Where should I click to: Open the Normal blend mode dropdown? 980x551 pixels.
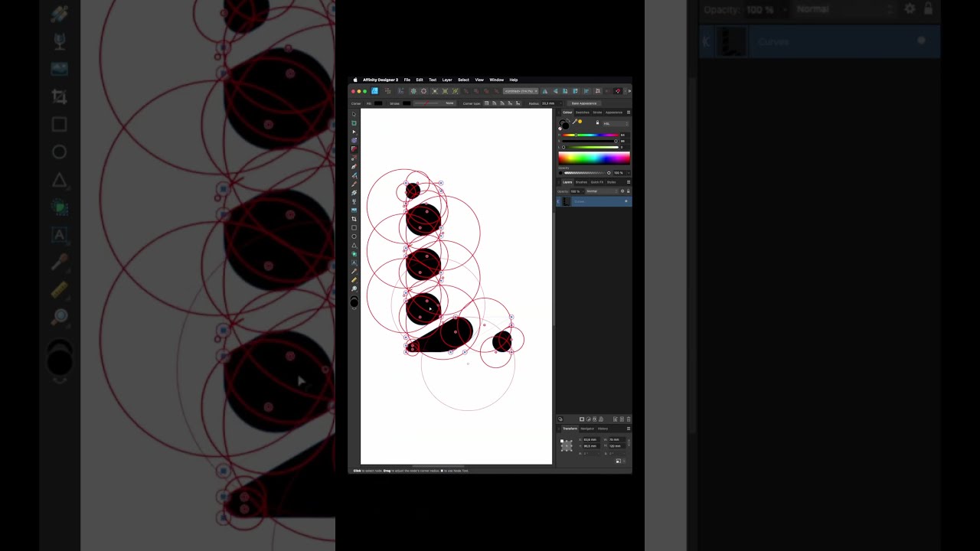602,191
